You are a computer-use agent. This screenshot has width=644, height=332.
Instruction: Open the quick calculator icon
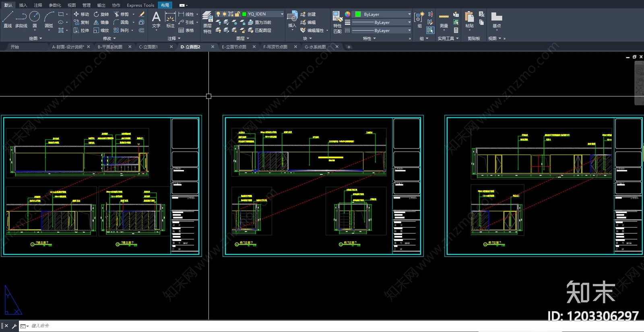point(456,30)
